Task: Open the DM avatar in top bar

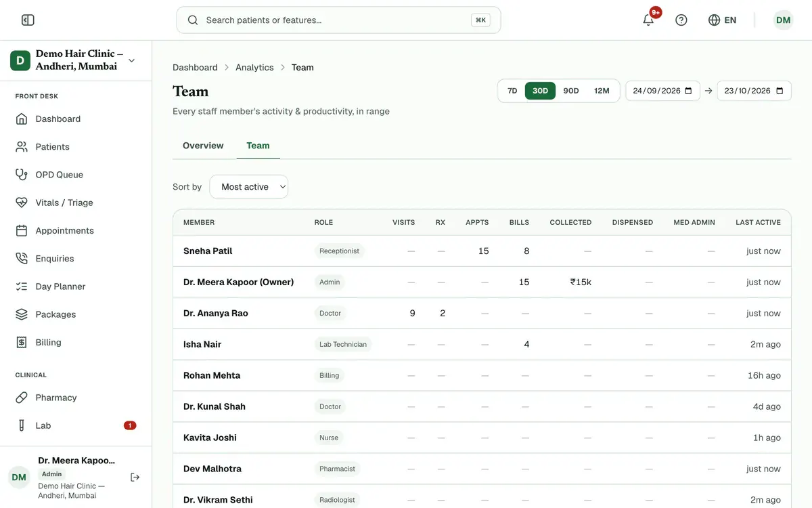Action: pyautogui.click(x=784, y=20)
